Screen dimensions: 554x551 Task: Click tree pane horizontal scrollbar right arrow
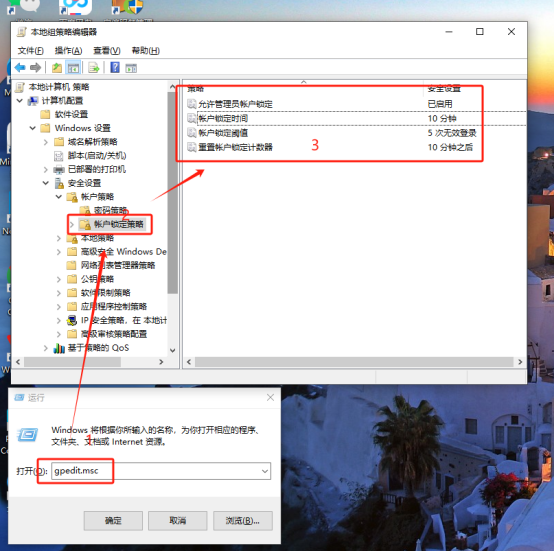pos(161,362)
